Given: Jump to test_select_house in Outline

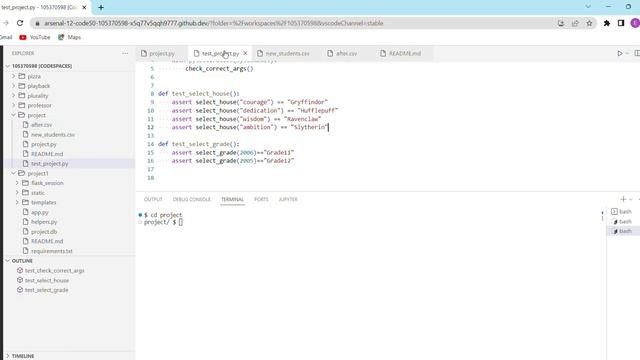Looking at the screenshot, I should pos(47,280).
